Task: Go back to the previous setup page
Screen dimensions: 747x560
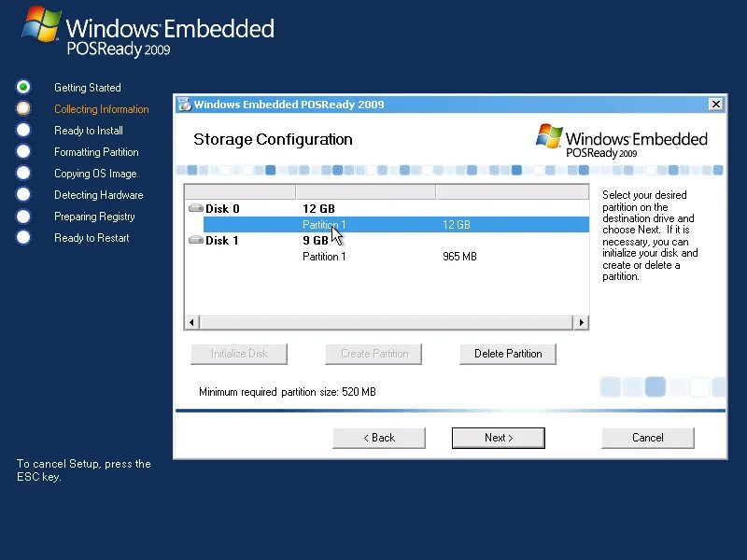Action: [379, 438]
